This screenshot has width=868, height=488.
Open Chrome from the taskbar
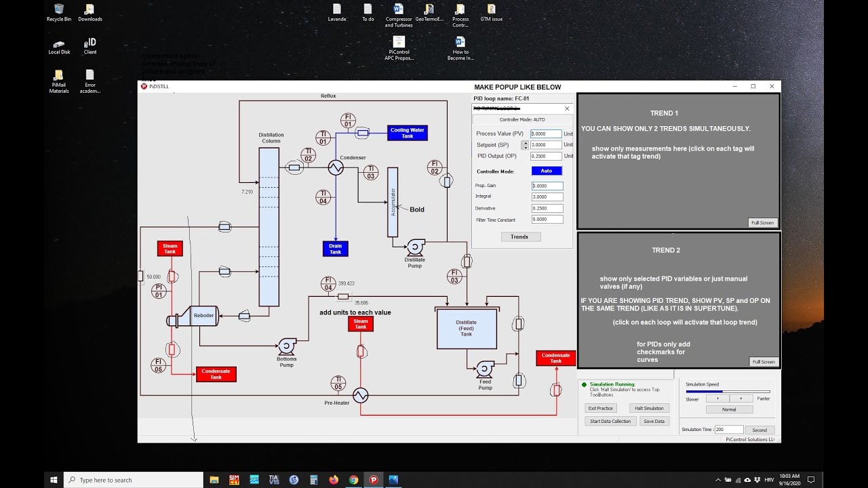353,480
